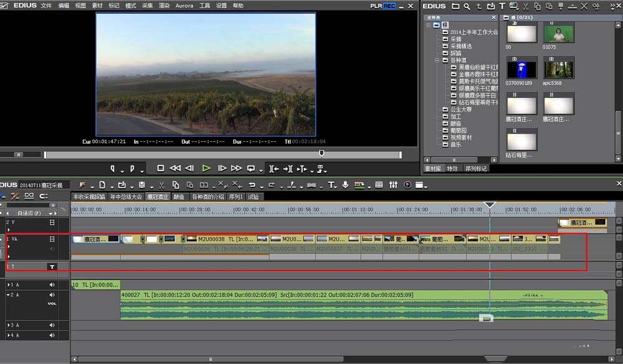Select the 01075 green screen clip thumbnail
This screenshot has width=623, height=364.
[558, 34]
